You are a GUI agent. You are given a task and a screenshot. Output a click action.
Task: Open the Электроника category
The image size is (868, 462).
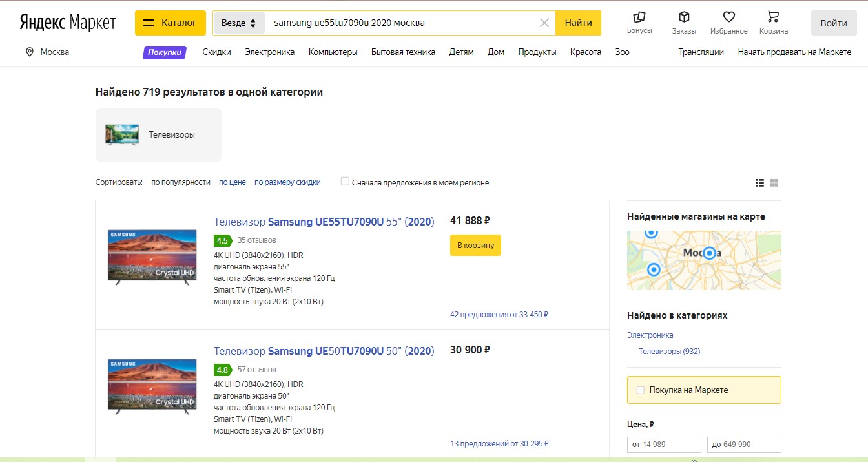tap(269, 52)
